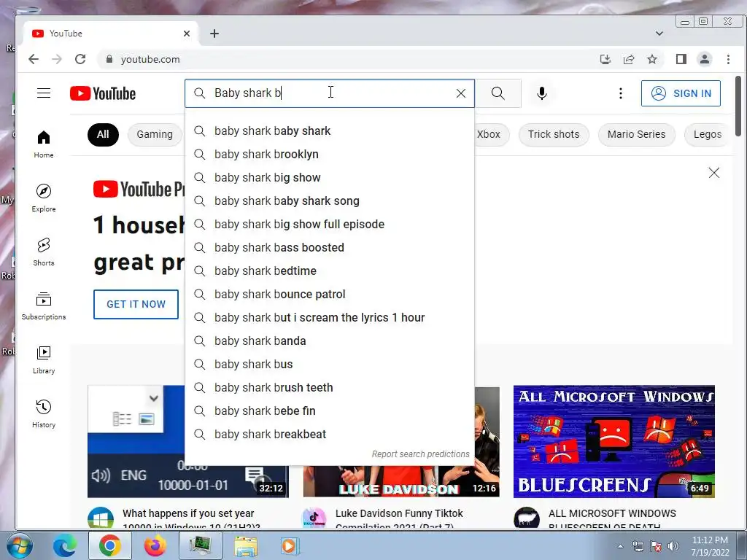Start voice search with the microphone
Image resolution: width=747 pixels, height=560 pixels.
tap(542, 93)
